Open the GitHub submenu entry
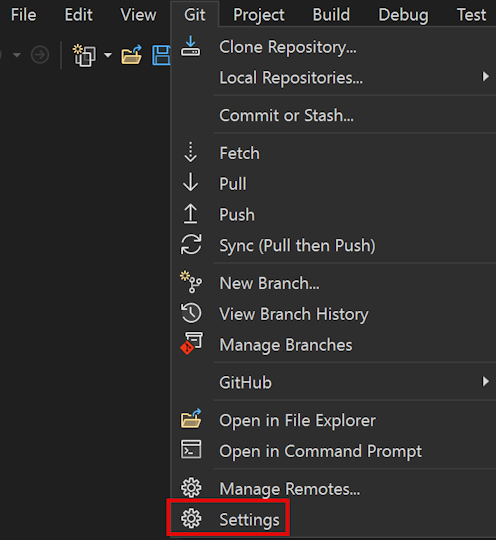 [245, 383]
